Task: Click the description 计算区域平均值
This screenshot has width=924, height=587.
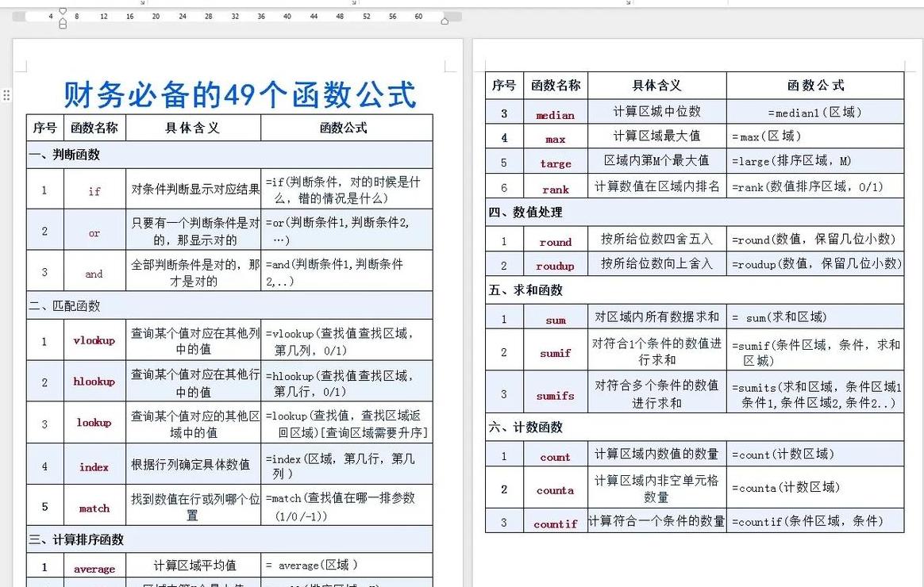Action: (x=195, y=566)
